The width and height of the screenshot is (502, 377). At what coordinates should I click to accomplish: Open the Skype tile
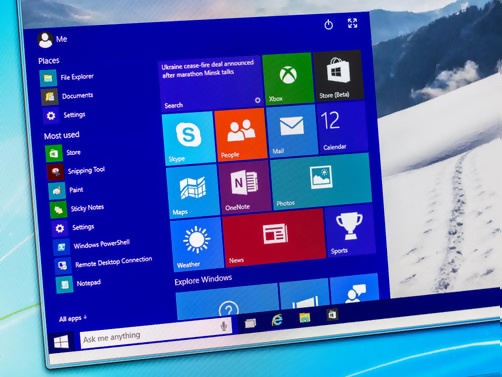coord(189,138)
